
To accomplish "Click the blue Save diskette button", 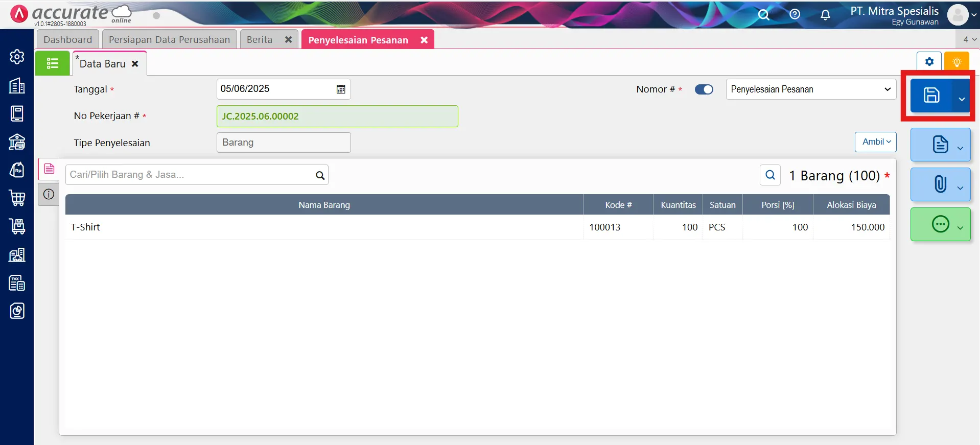I will coord(931,95).
